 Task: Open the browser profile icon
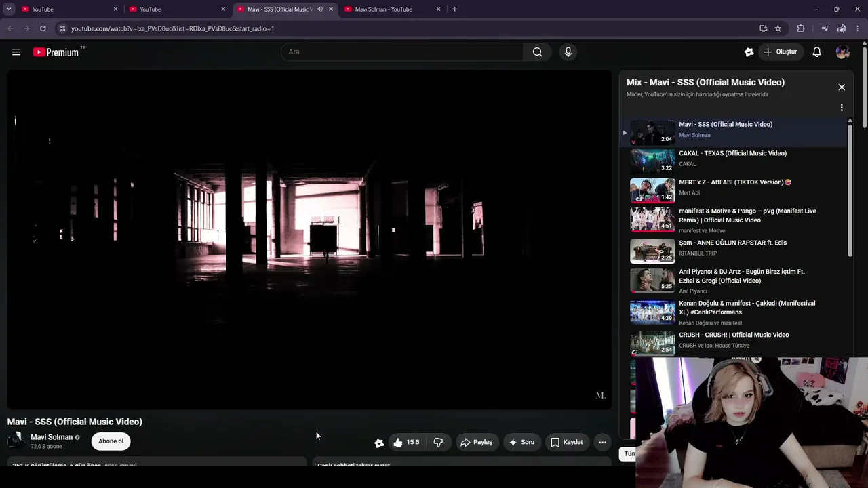[841, 28]
